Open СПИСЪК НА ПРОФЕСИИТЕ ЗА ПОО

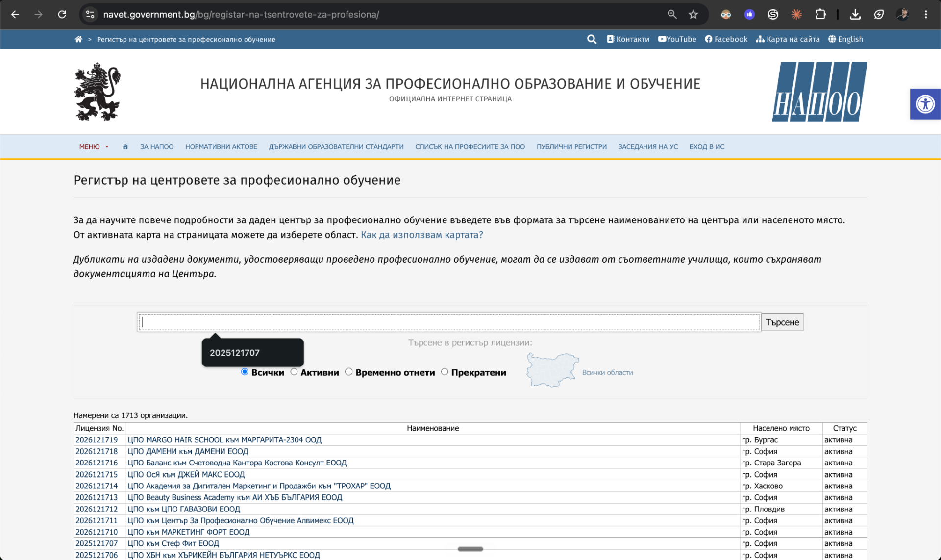(x=470, y=146)
